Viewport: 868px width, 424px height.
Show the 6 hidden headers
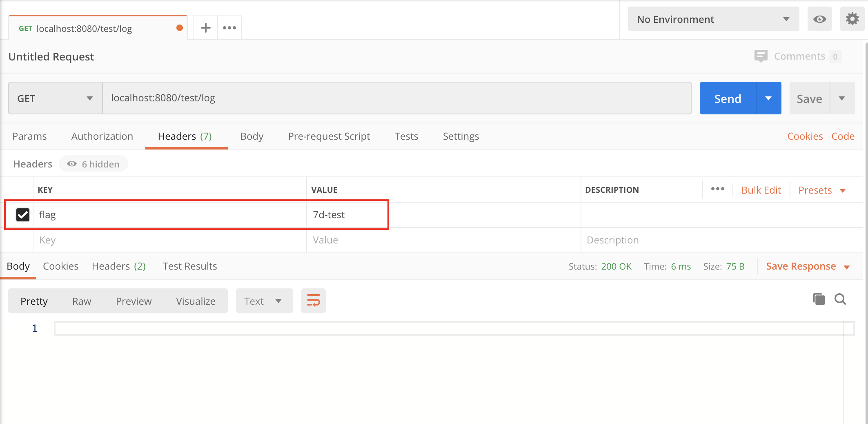coord(93,164)
